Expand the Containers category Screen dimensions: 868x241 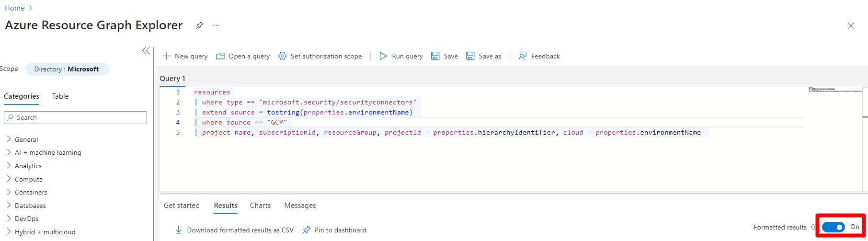click(x=9, y=192)
